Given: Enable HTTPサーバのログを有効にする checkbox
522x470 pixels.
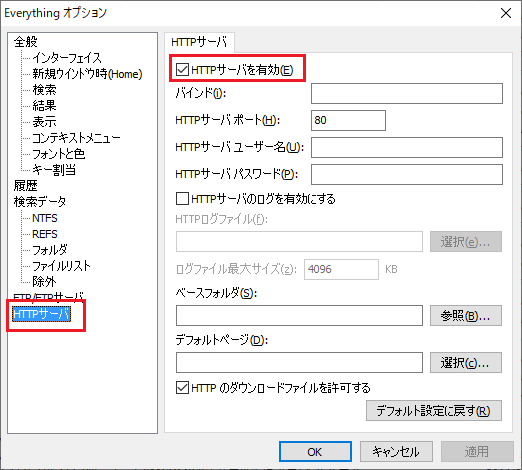Looking at the screenshot, I should click(182, 199).
